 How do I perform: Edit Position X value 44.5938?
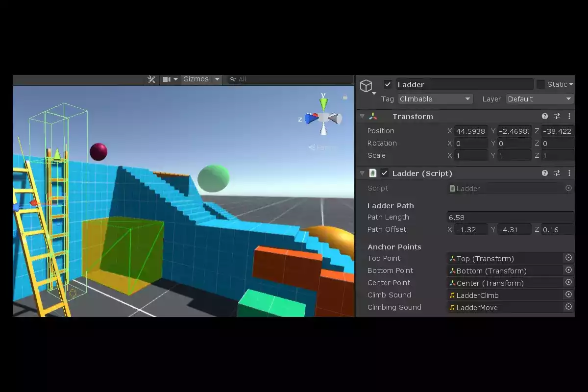coord(471,131)
